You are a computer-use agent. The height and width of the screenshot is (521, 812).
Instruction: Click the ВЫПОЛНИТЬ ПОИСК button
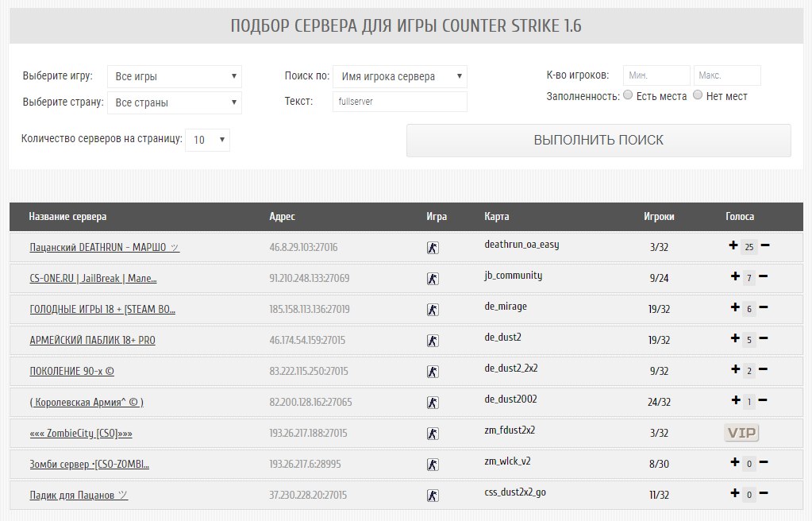pyautogui.click(x=598, y=140)
